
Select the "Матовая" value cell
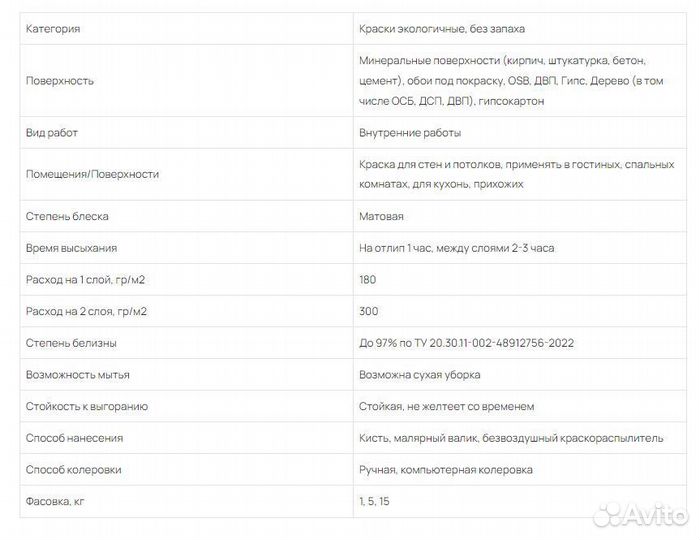coord(381,216)
